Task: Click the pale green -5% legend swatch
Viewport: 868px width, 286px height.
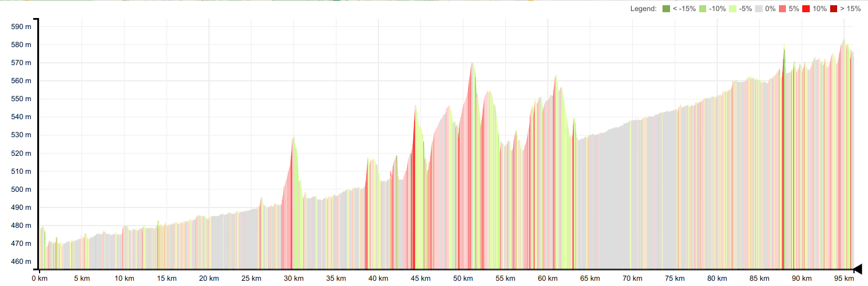Action: 732,9
